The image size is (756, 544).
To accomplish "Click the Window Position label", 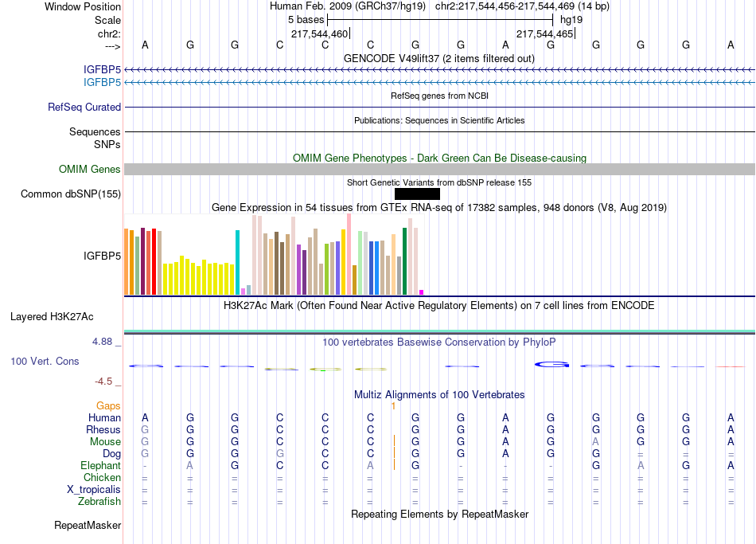I will point(83,6).
